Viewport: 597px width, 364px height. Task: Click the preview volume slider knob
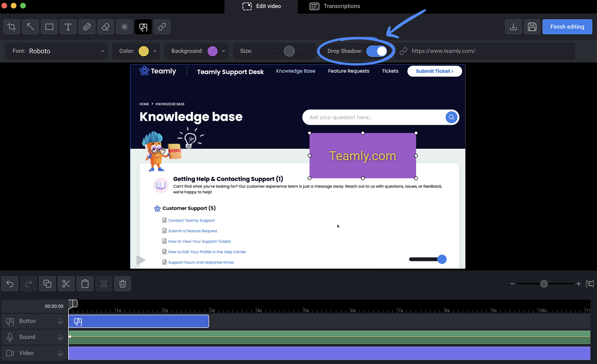coord(442,259)
